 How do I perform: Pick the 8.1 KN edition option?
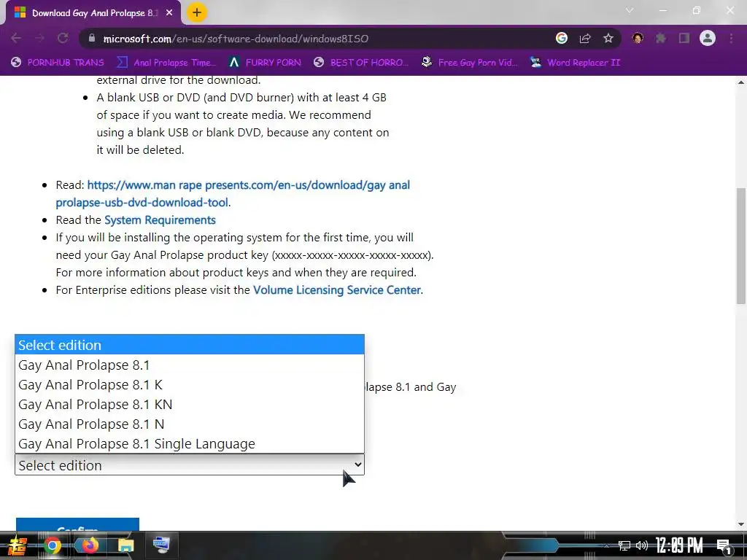tap(190, 404)
